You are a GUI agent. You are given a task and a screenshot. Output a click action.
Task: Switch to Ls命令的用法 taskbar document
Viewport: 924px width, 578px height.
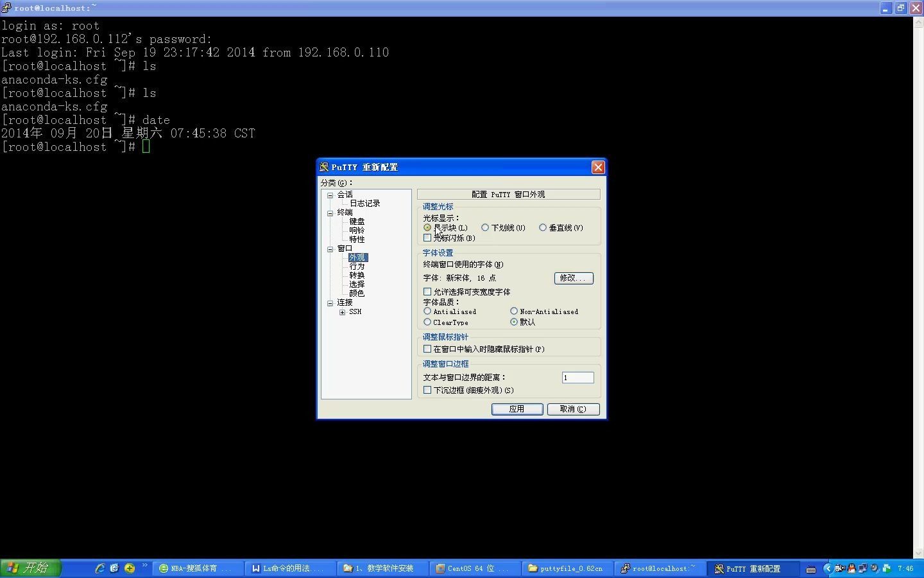[x=291, y=568]
